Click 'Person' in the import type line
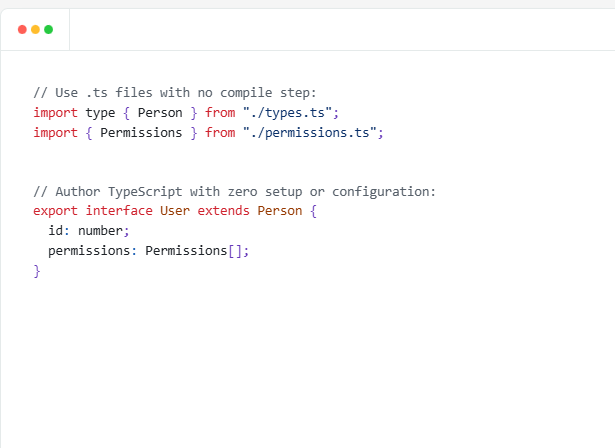 tap(160, 113)
